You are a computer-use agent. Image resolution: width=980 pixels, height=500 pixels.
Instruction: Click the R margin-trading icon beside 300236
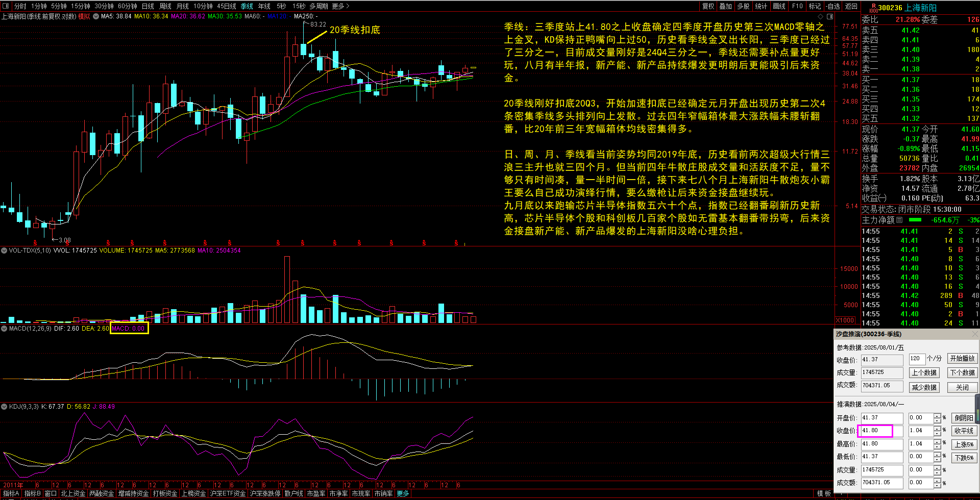point(873,8)
